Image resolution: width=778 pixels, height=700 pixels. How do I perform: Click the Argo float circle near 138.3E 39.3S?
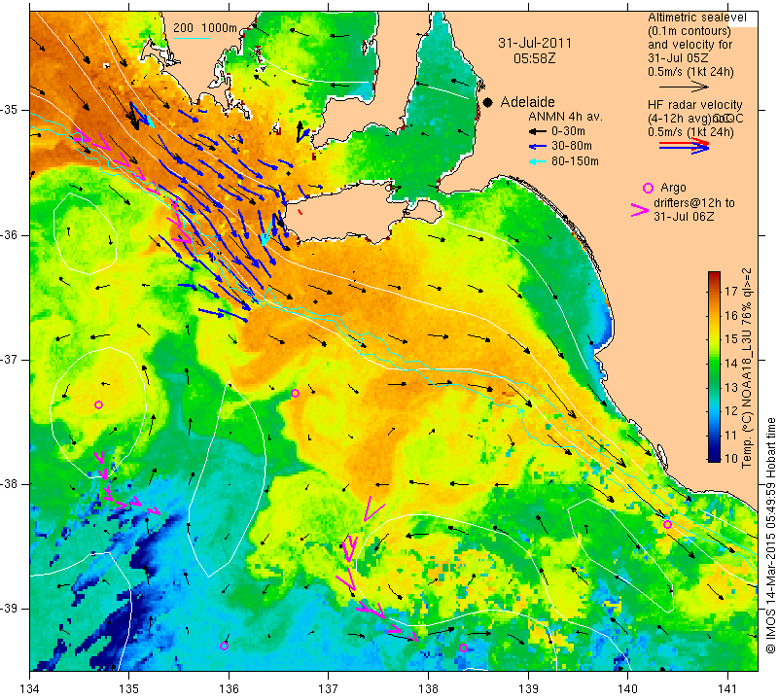click(x=464, y=647)
